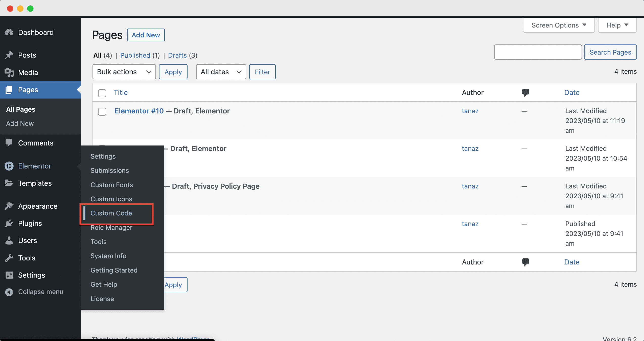Select Role Manager menu item
Screen dimensions: 644x341
pos(111,227)
